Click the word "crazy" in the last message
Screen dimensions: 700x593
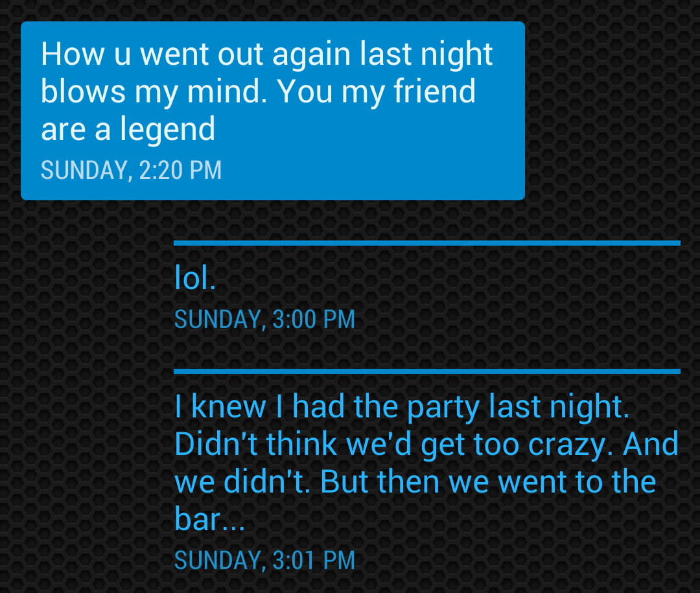coord(570,446)
